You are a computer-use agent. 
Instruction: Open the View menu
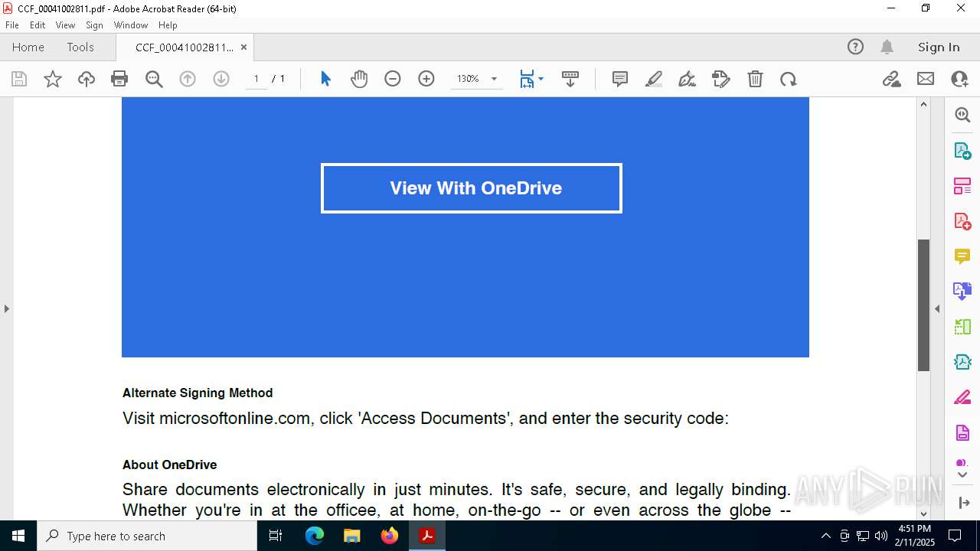65,25
